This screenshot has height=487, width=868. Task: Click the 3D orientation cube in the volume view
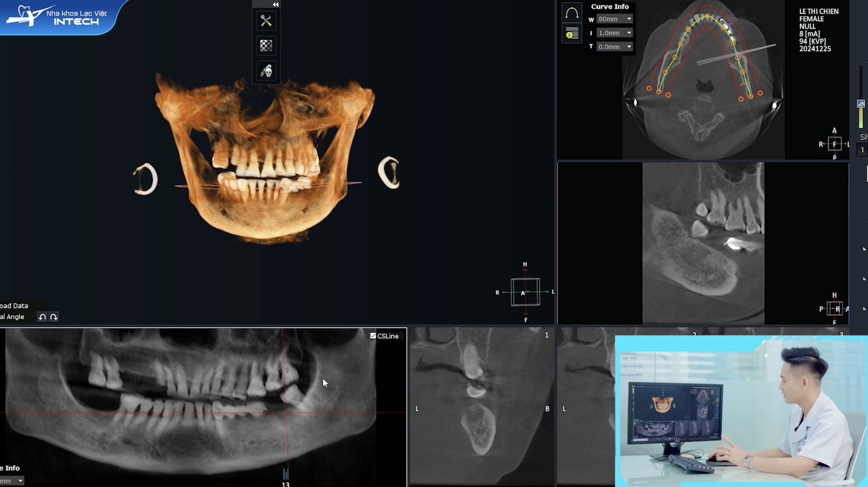pos(525,292)
